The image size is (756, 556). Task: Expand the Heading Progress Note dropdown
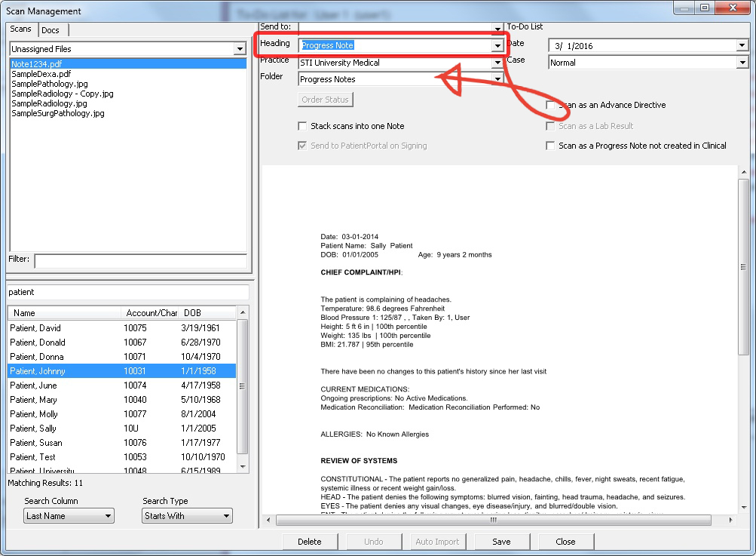[x=497, y=46]
